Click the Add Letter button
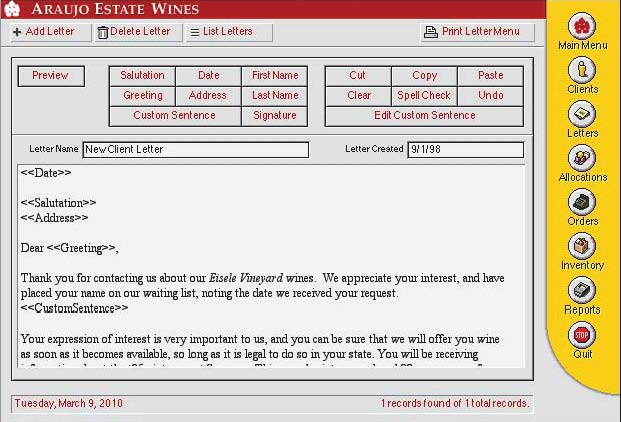 click(x=50, y=32)
